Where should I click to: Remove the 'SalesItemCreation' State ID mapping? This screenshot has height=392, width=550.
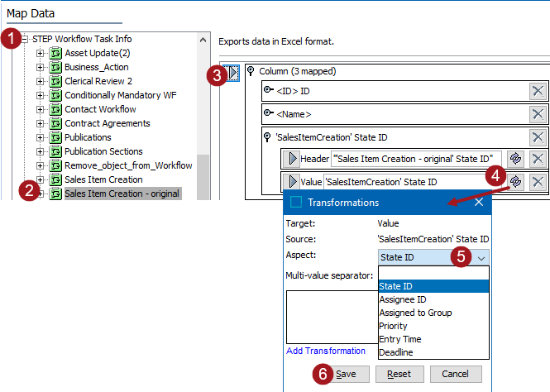coord(538,137)
